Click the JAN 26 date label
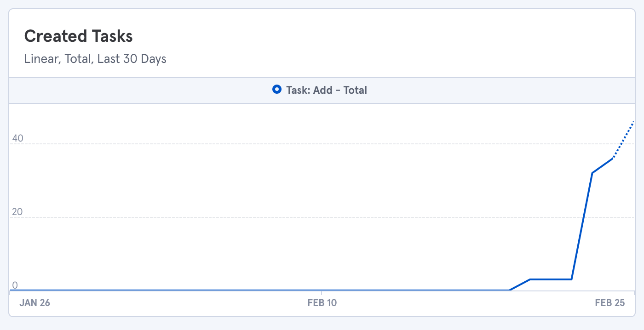 coord(34,303)
